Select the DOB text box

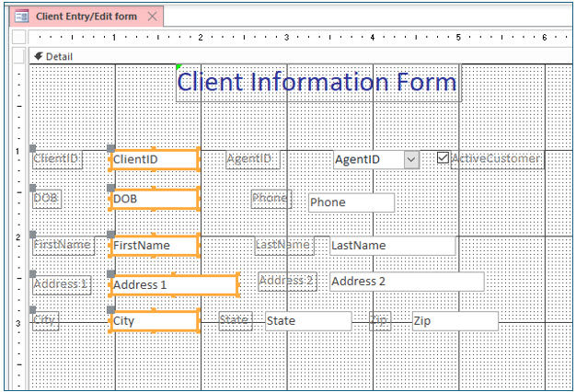click(155, 199)
